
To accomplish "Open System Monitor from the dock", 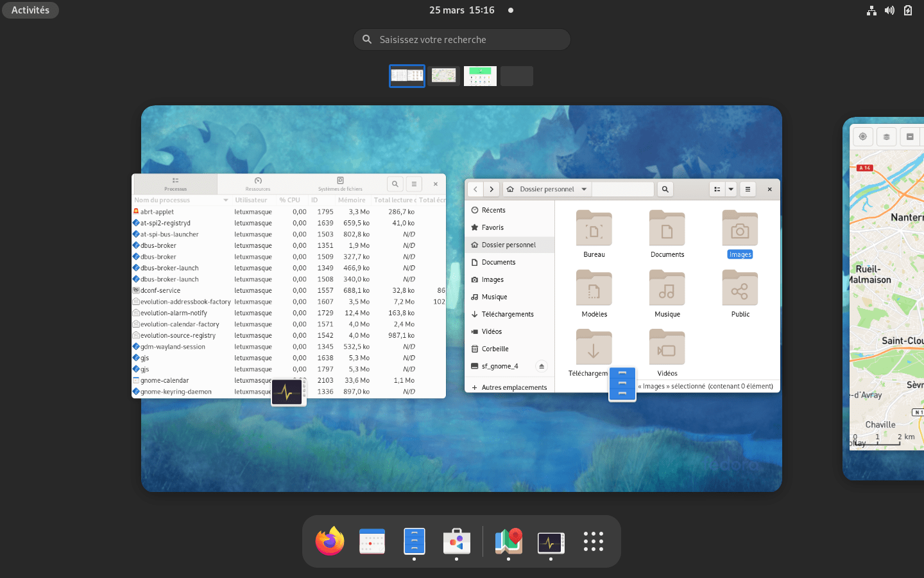I will 551,543.
